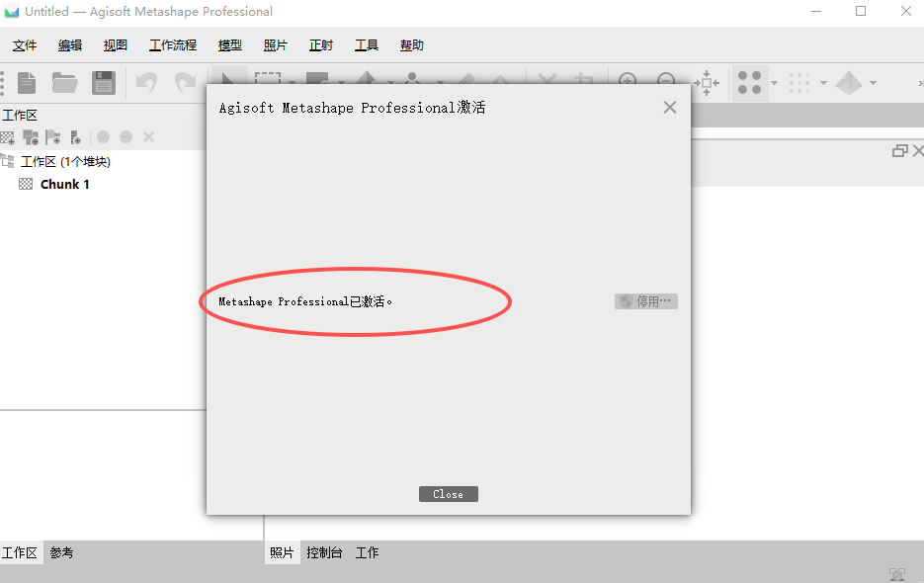Save the project with the disk icon
The height and width of the screenshot is (583, 924).
tap(104, 83)
